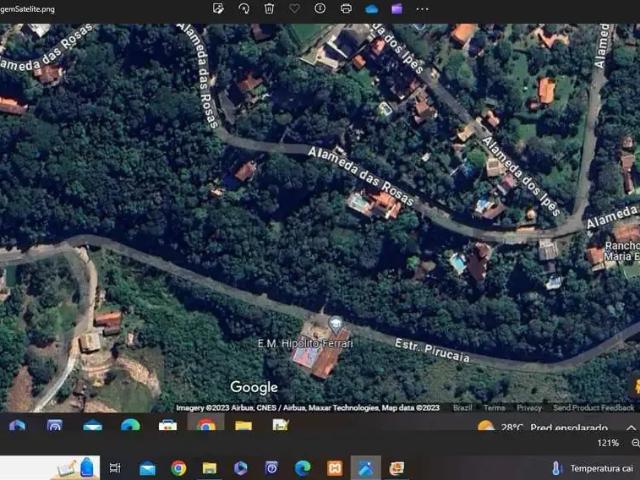Image resolution: width=640 pixels, height=480 pixels.
Task: Mark the photo as favorite with the heart
Action: [x=294, y=8]
